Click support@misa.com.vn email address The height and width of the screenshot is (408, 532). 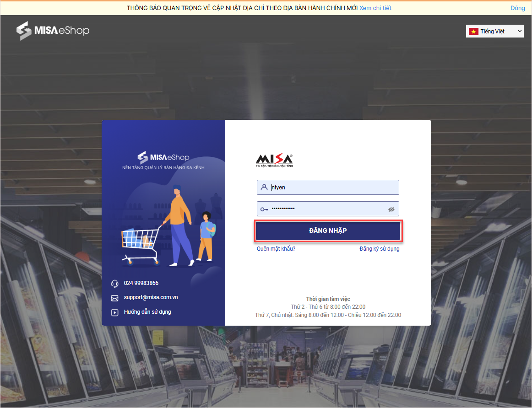(x=151, y=297)
